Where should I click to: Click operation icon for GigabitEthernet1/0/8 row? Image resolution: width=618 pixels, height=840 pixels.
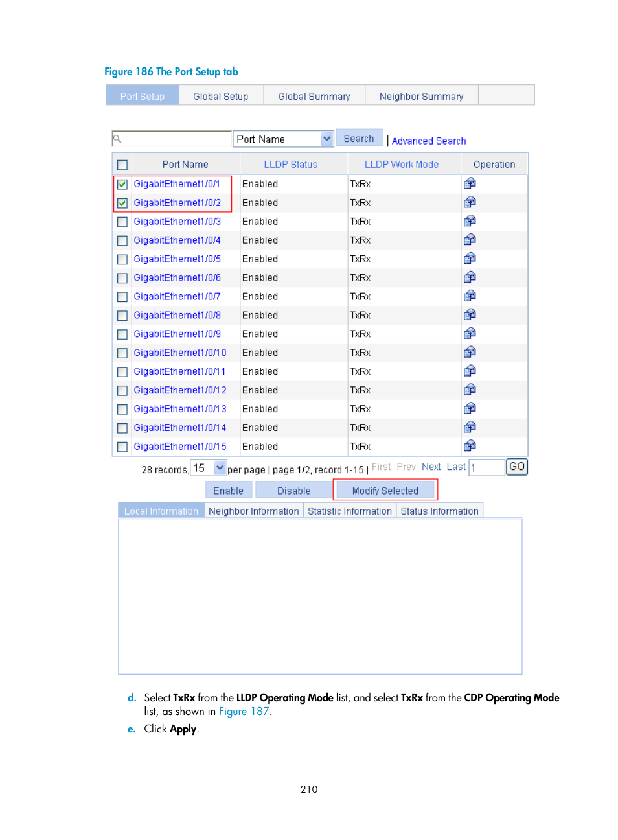470,315
